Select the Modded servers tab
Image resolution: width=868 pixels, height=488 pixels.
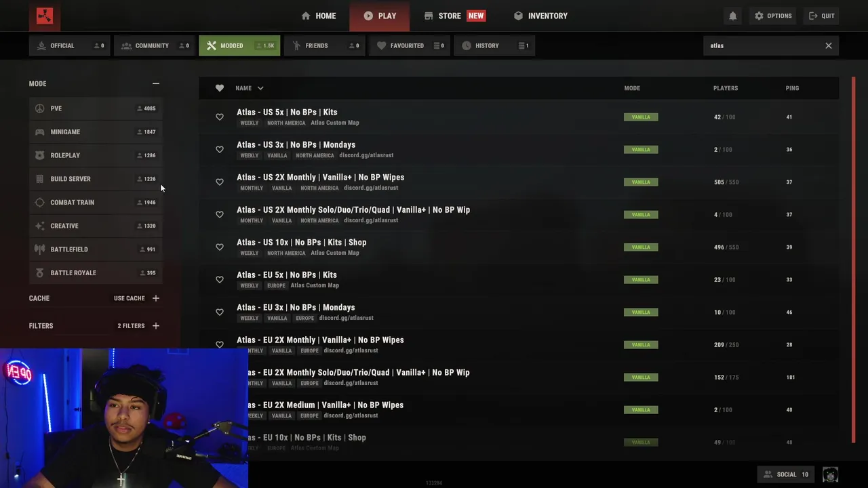pyautogui.click(x=239, y=45)
